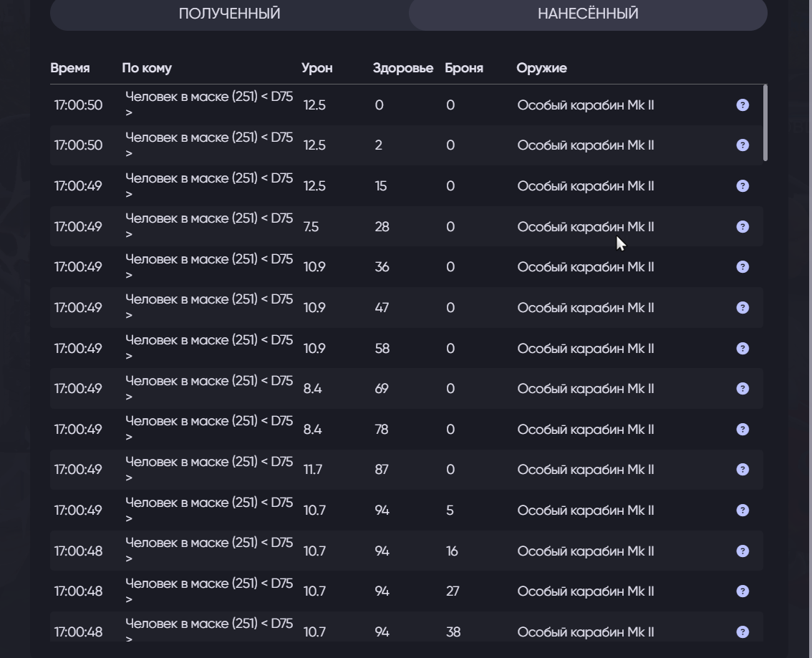Click question icon on the health 36 row
This screenshot has height=658, width=812.
tap(743, 267)
